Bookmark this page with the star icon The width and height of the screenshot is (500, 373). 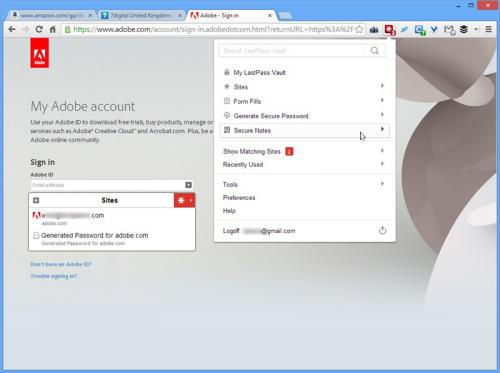click(359, 29)
